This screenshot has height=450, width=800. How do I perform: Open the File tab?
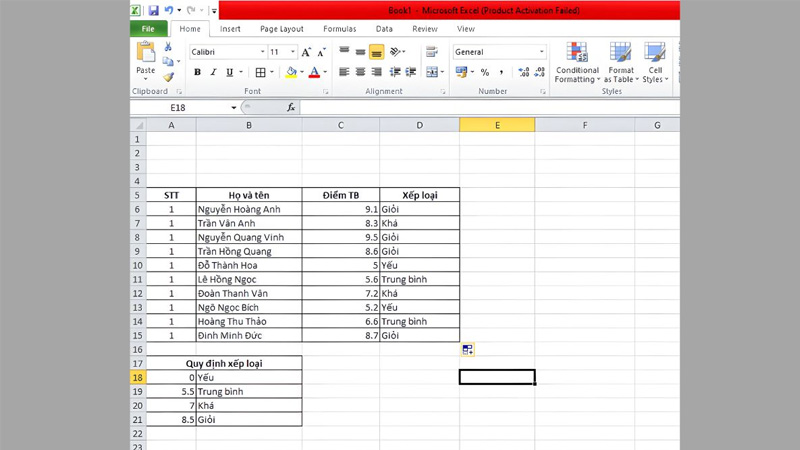[148, 29]
